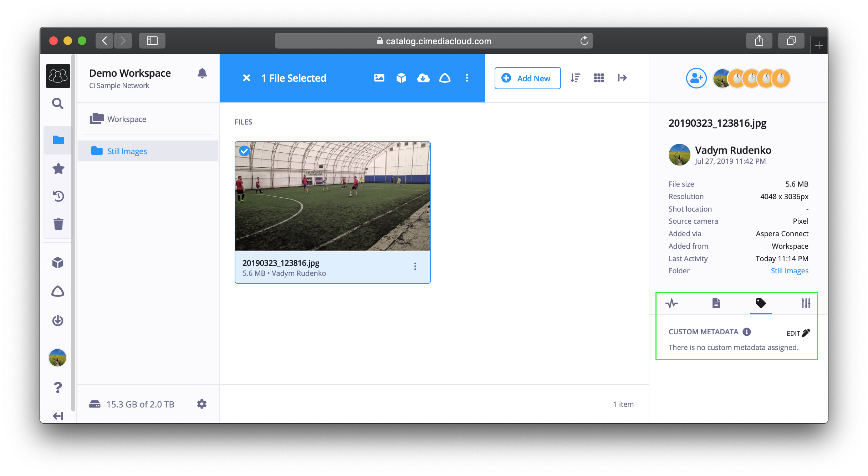Click rounded triangle icon in selection bar
This screenshot has width=868, height=476.
point(445,78)
